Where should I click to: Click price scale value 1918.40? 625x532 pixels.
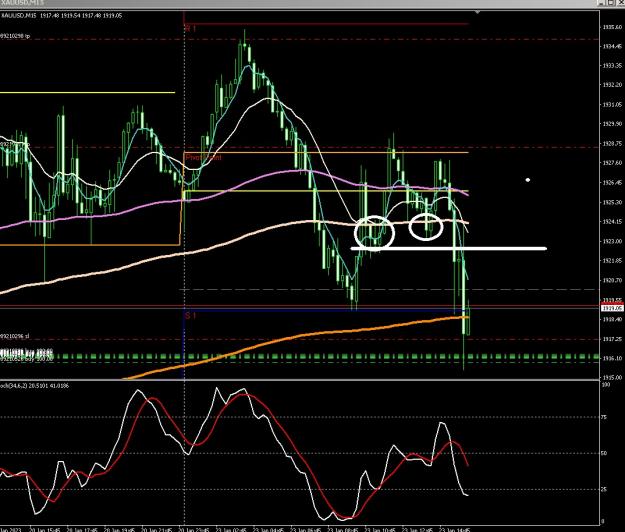[x=612, y=319]
